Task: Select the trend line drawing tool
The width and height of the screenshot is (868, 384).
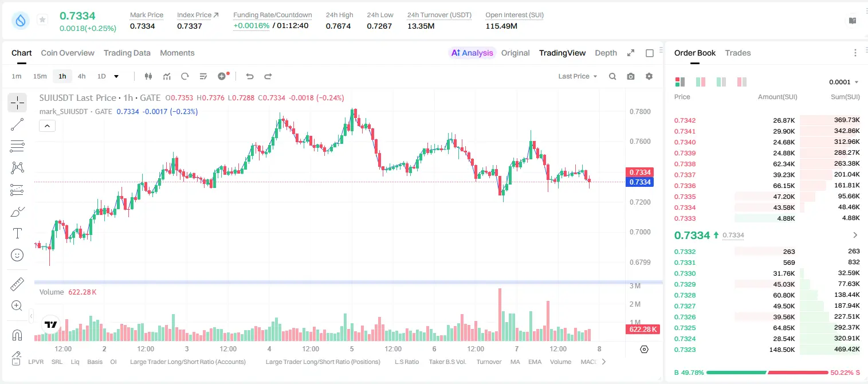Action: [x=17, y=124]
